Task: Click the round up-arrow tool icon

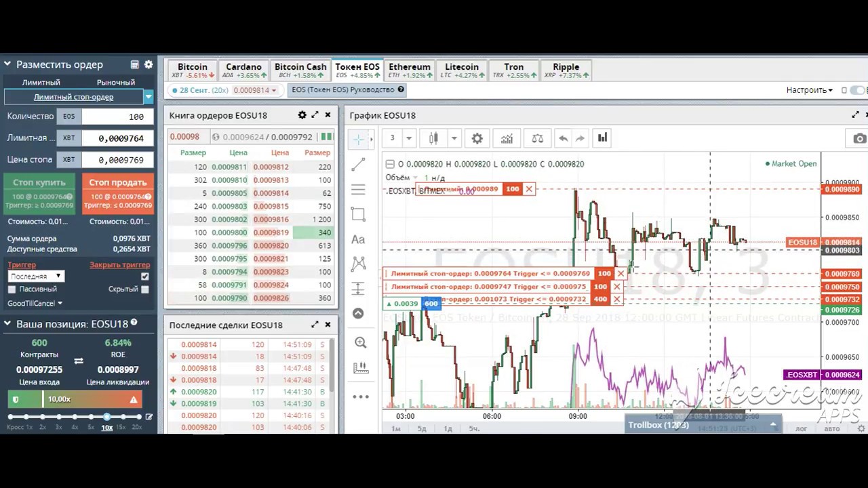Action: pos(359,313)
